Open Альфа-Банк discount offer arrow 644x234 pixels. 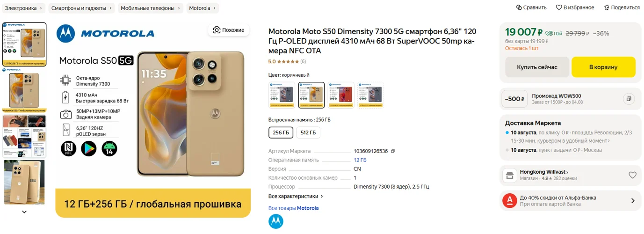coord(633,201)
